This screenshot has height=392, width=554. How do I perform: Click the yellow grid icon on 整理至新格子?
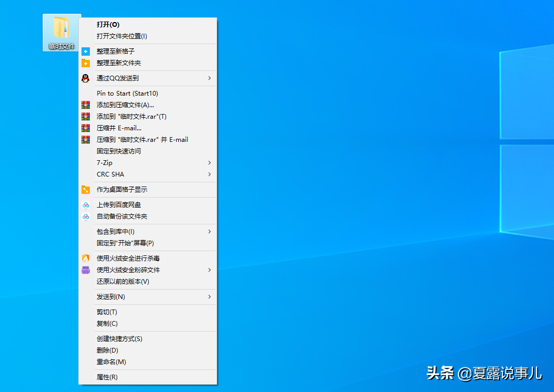pos(86,50)
